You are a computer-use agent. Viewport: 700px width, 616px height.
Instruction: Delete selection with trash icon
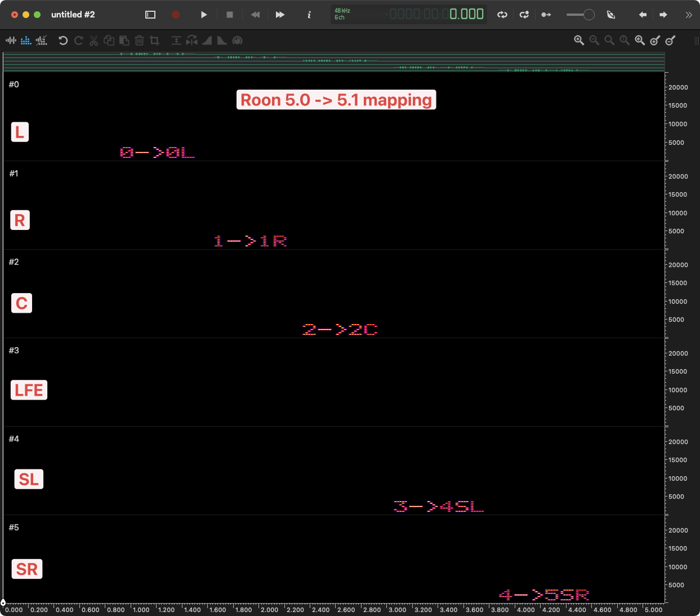(x=139, y=41)
